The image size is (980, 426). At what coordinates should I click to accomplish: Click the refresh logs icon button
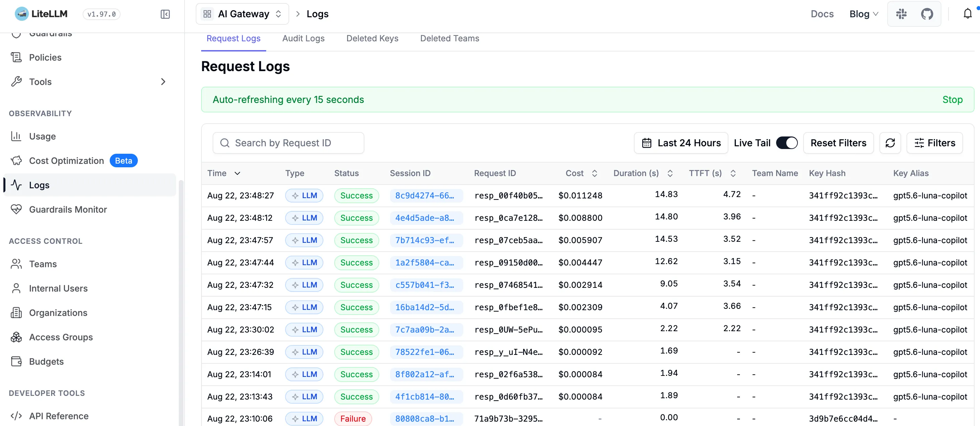pos(890,143)
